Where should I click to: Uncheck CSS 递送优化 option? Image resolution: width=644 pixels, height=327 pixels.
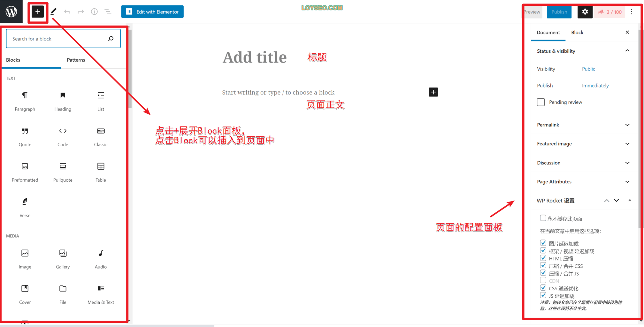[x=543, y=288]
